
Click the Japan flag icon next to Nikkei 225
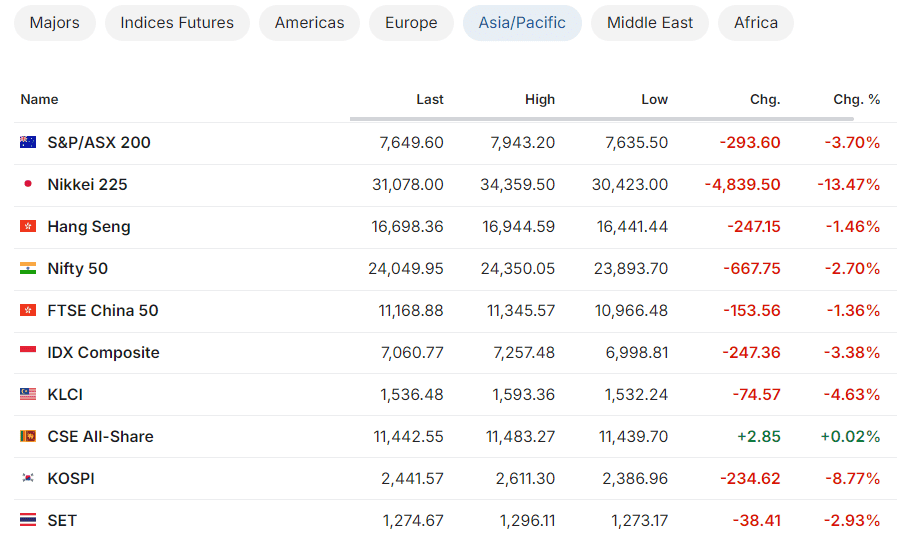coord(28,184)
